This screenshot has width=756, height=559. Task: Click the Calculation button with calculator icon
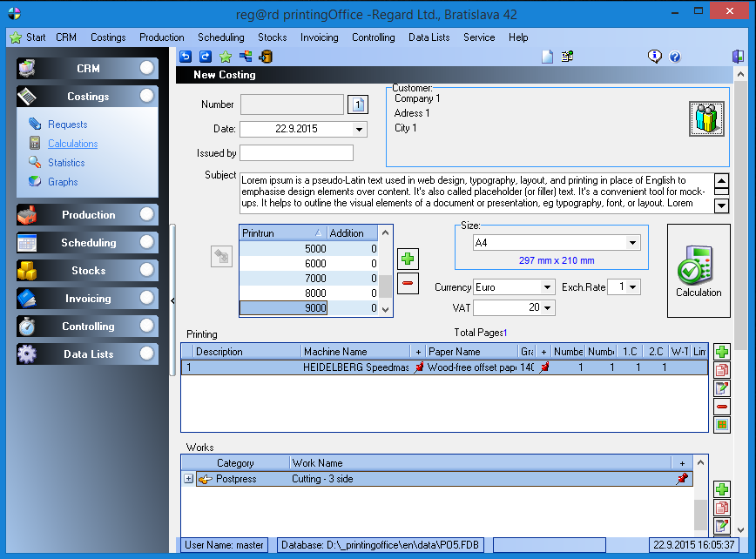coord(699,268)
